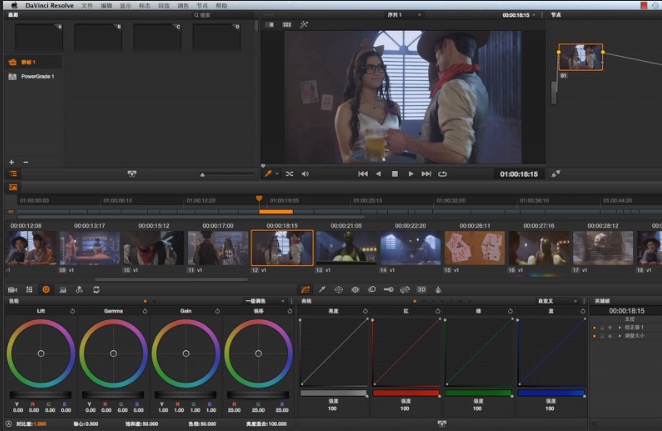The width and height of the screenshot is (662, 431).
Task: Mute audio with the speaker icon
Action: point(305,173)
